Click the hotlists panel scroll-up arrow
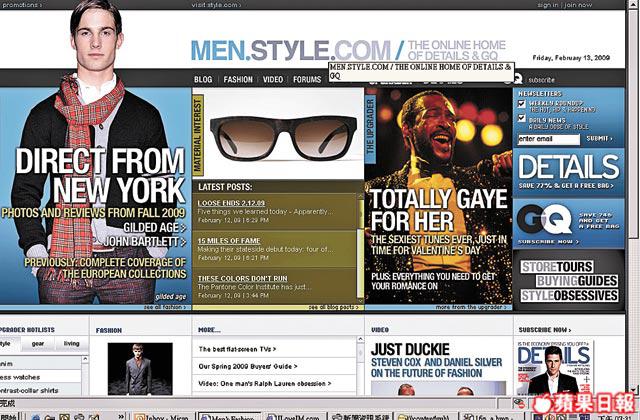This screenshot has height=420, width=640. pyautogui.click(x=85, y=359)
